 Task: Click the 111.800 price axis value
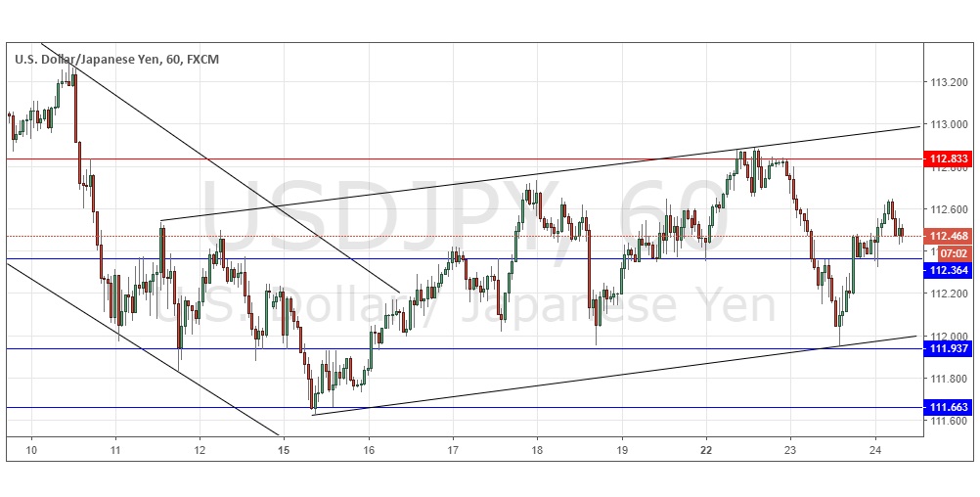(947, 378)
